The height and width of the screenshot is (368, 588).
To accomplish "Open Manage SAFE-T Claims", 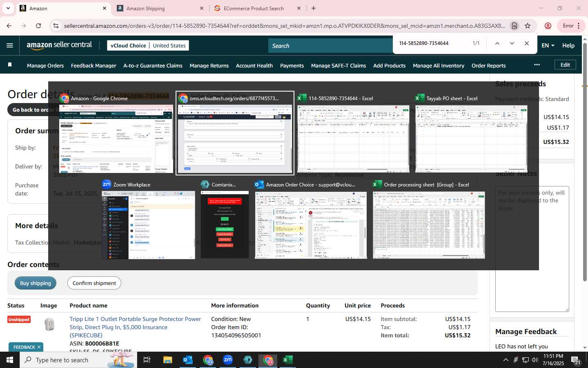I will click(x=339, y=65).
